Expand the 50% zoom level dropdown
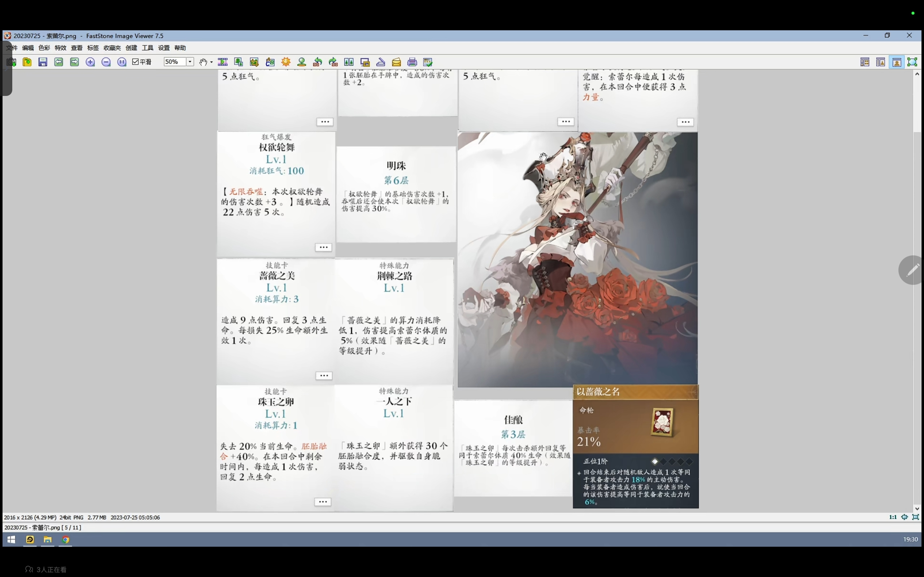Image resolution: width=924 pixels, height=577 pixels. click(x=190, y=62)
